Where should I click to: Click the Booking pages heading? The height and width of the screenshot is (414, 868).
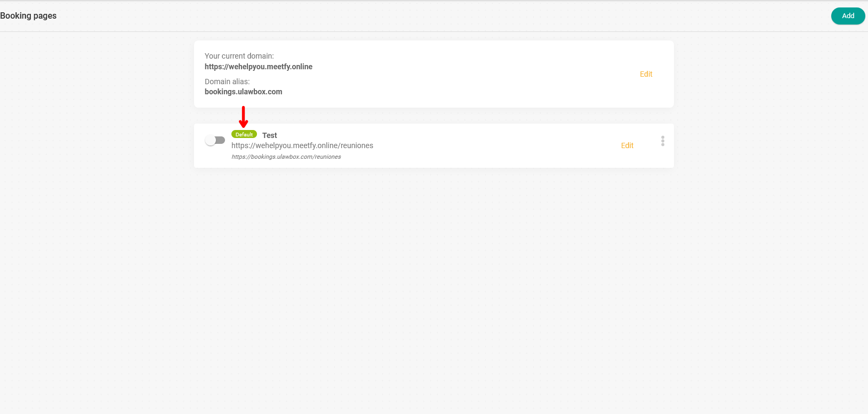click(x=28, y=16)
